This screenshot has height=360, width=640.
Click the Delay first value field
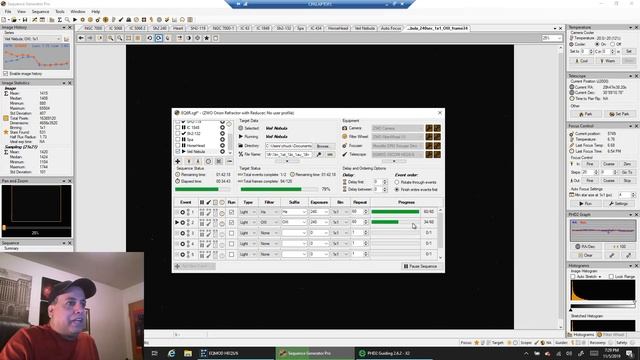378,182
